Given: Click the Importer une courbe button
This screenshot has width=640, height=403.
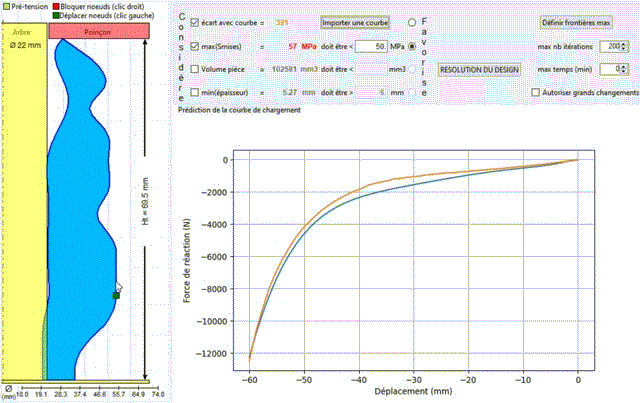Looking at the screenshot, I should pyautogui.click(x=357, y=21).
